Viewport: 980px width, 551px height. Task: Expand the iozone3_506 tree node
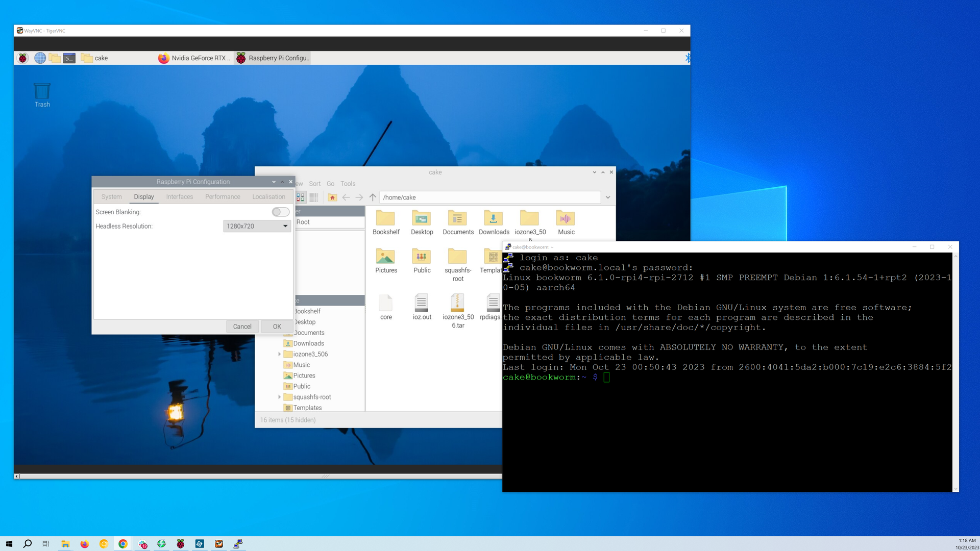tap(279, 354)
